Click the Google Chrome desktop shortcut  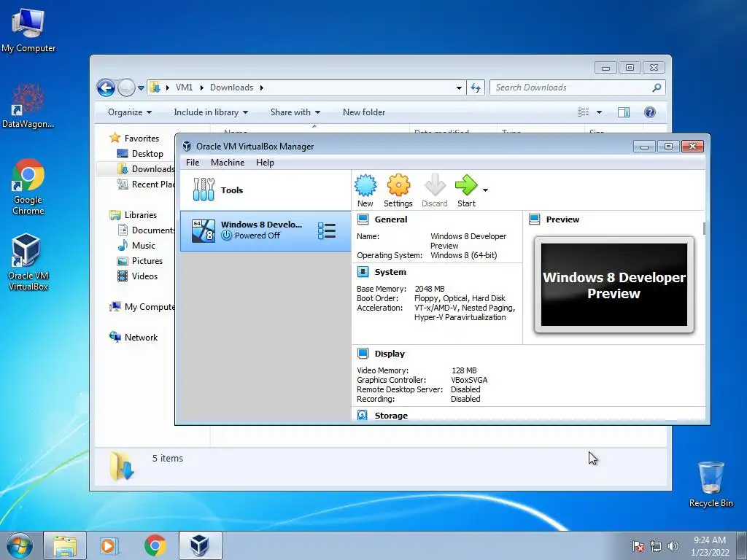tap(28, 187)
